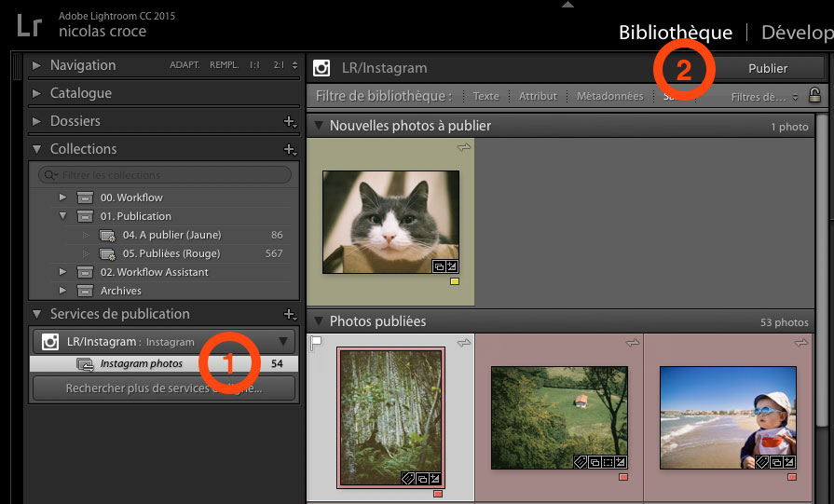The width and height of the screenshot is (834, 504).
Task: Collapse the 01. Publication collection set
Action: [x=63, y=216]
